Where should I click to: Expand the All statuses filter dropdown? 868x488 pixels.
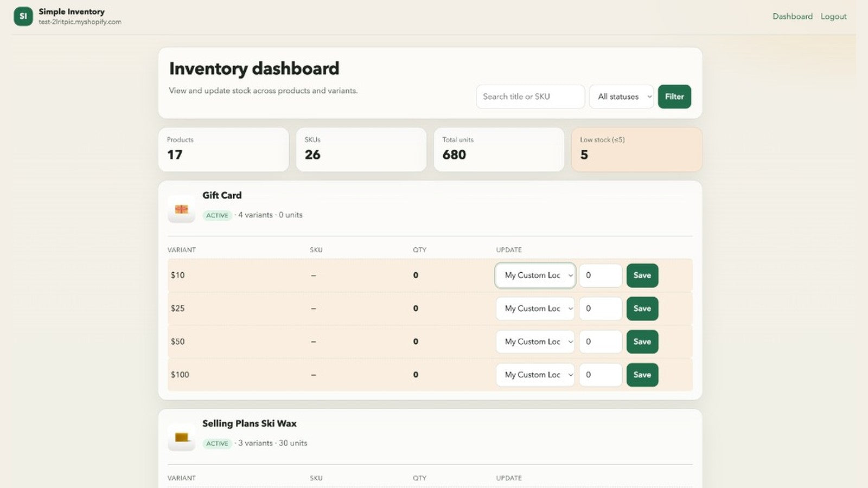point(622,97)
